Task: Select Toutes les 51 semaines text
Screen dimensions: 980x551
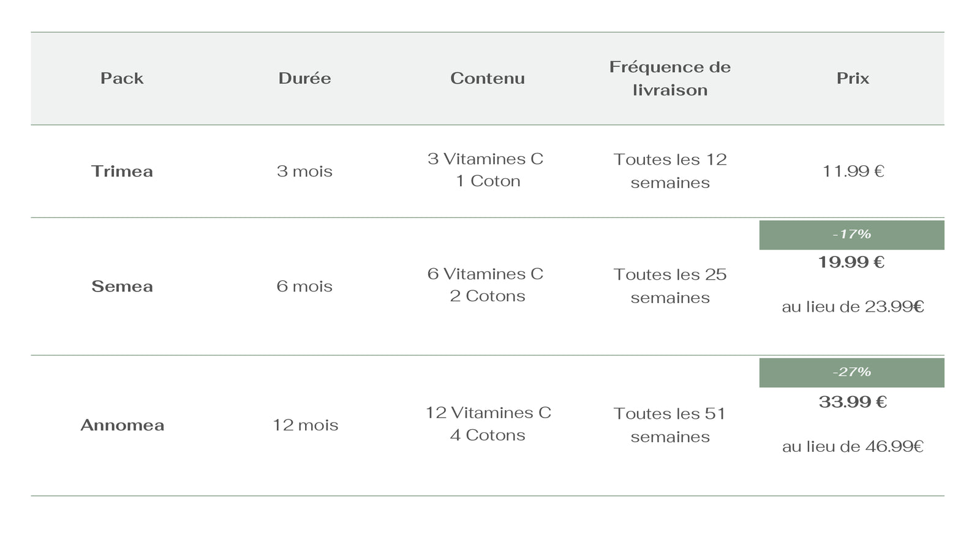Action: (x=670, y=425)
